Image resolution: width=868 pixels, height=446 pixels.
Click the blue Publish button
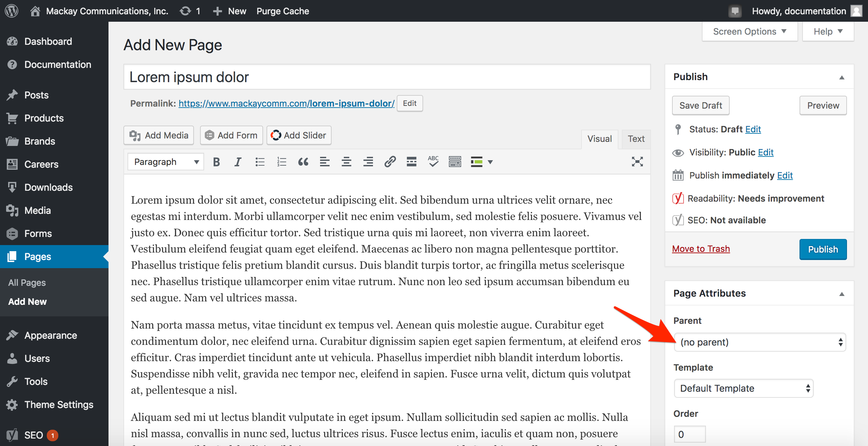tap(823, 249)
